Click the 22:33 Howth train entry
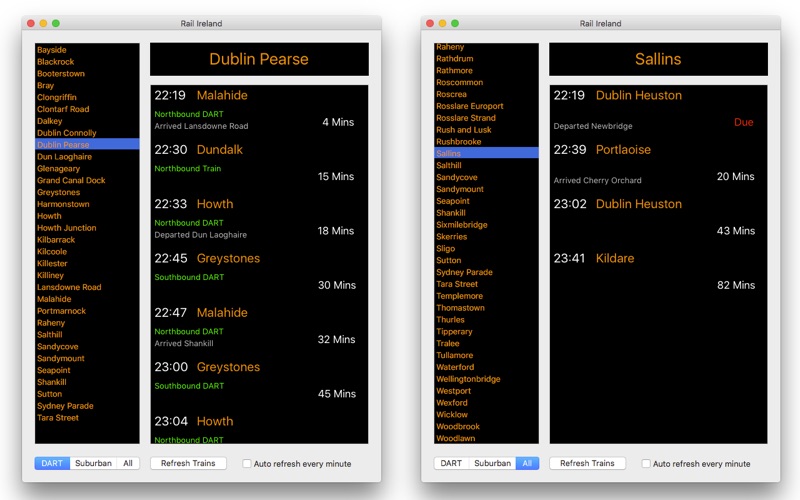 (x=259, y=220)
